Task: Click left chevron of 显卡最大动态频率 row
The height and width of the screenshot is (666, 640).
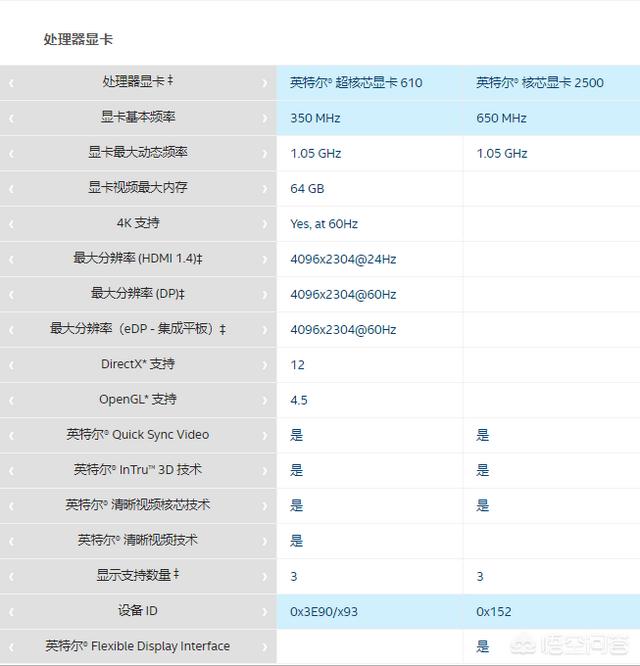Action: 11,154
